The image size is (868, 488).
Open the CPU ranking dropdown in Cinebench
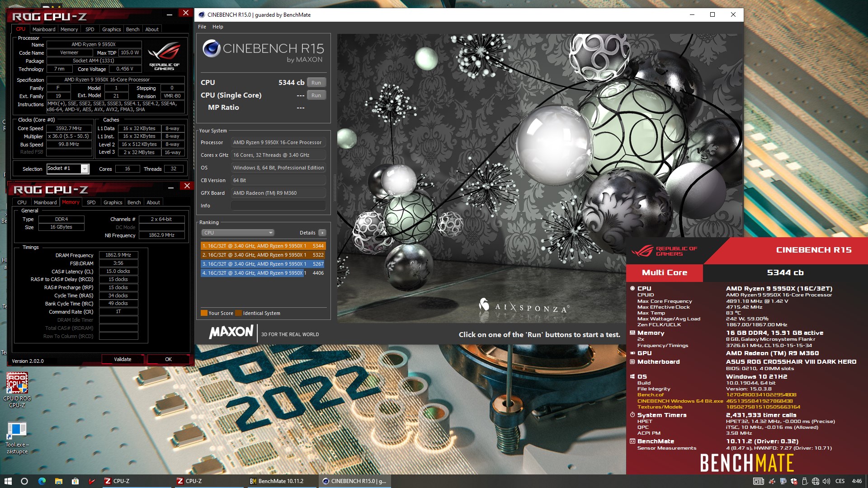coord(238,233)
